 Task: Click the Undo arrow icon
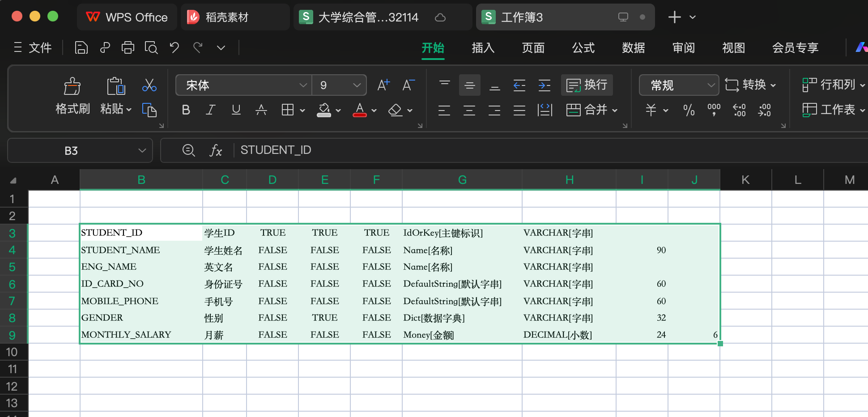pos(174,47)
